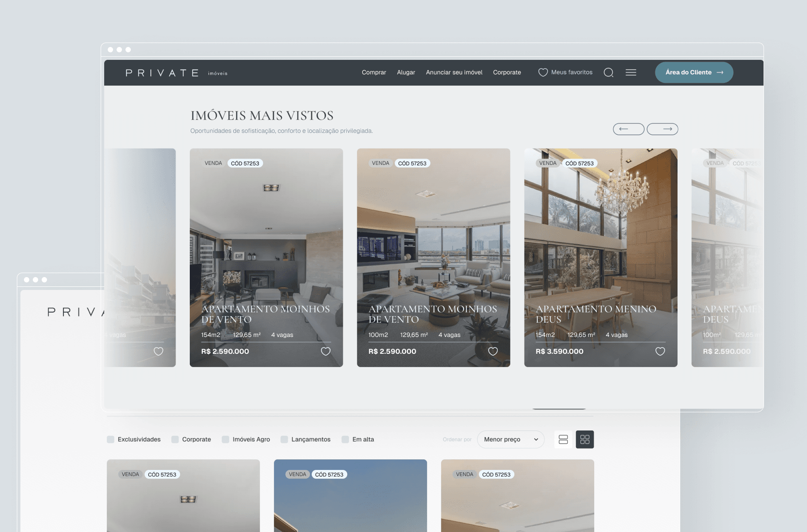Click the PRIVATE imóveis logo
Image resolution: width=807 pixels, height=532 pixels.
pyautogui.click(x=176, y=73)
